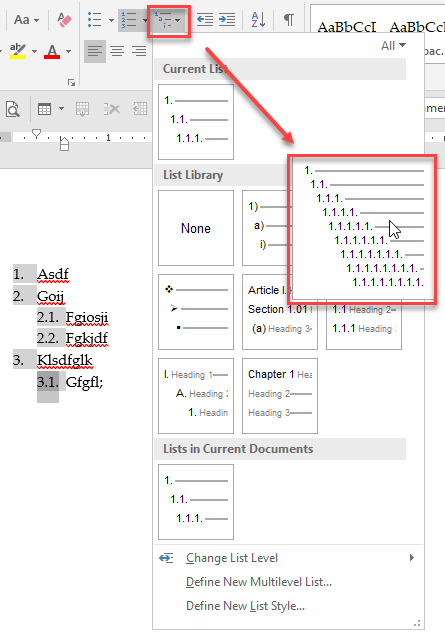Click the Clear All Formatting eraser icon
445x635 pixels.
[x=64, y=19]
